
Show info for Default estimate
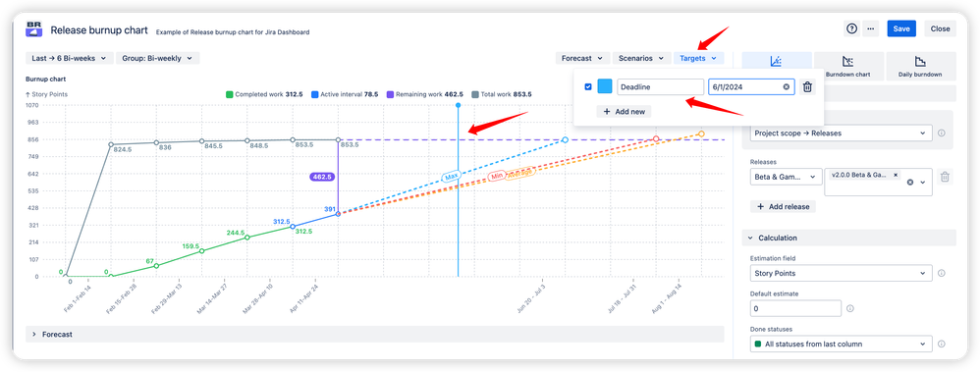pos(850,308)
